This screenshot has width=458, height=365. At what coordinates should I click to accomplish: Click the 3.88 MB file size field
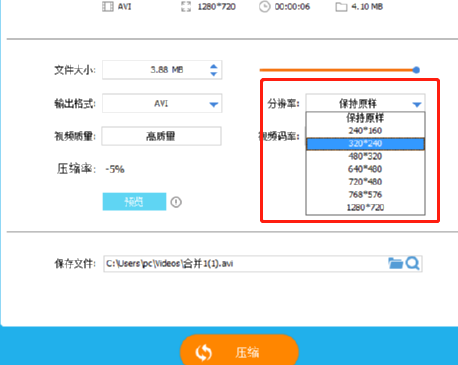click(162, 70)
